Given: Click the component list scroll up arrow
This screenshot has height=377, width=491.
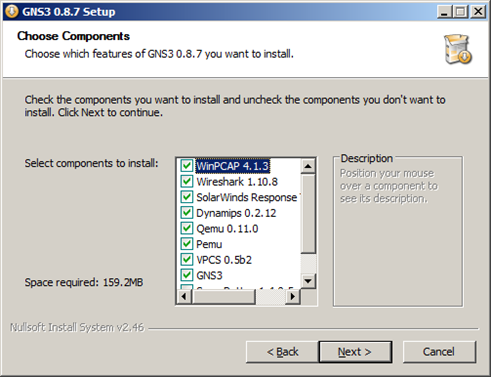Looking at the screenshot, I should (x=308, y=166).
